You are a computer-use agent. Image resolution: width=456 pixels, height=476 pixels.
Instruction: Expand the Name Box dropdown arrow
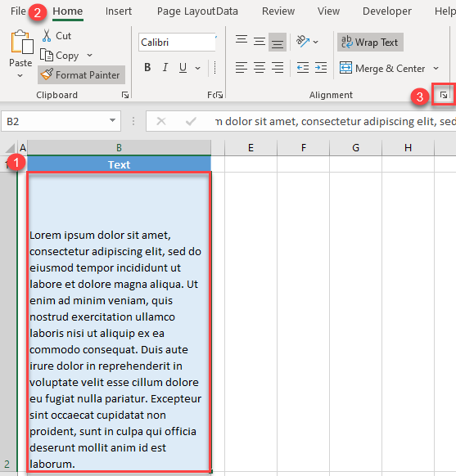coord(112,120)
